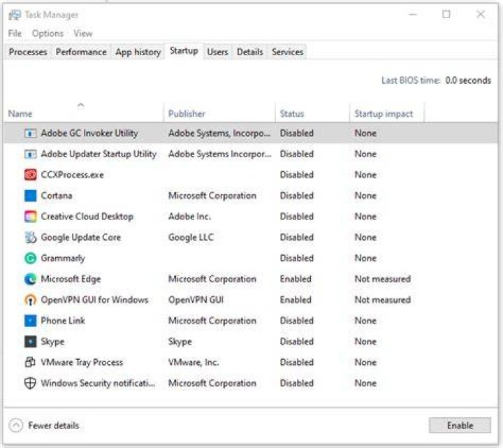Select the Skype entry name
The height and width of the screenshot is (448, 503).
click(x=52, y=342)
